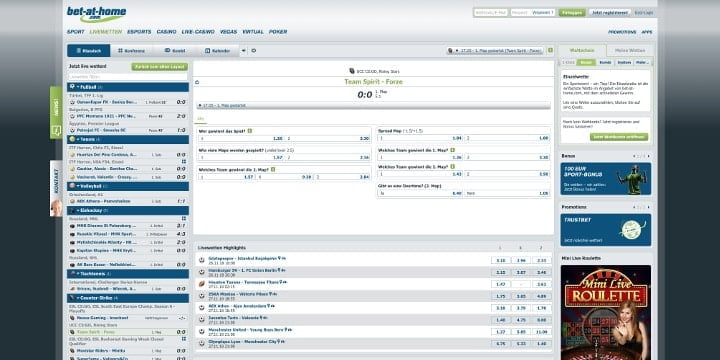This screenshot has width=720, height=360.
Task: Open the Fußball match with score 2:0
Action: 128,116
